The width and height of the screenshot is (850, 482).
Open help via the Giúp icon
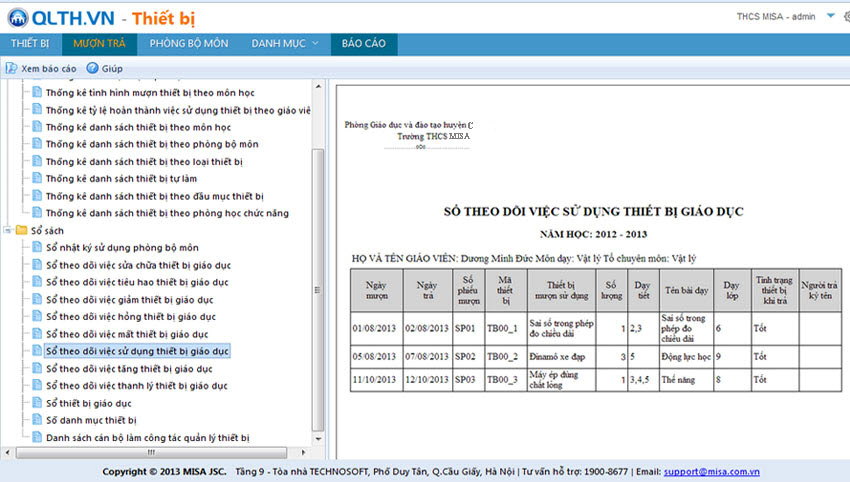pos(92,68)
